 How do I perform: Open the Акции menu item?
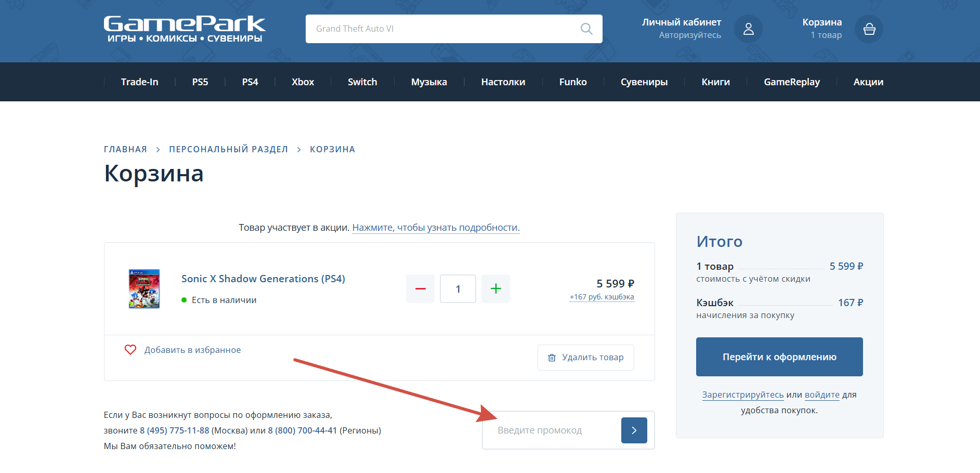pyautogui.click(x=868, y=82)
